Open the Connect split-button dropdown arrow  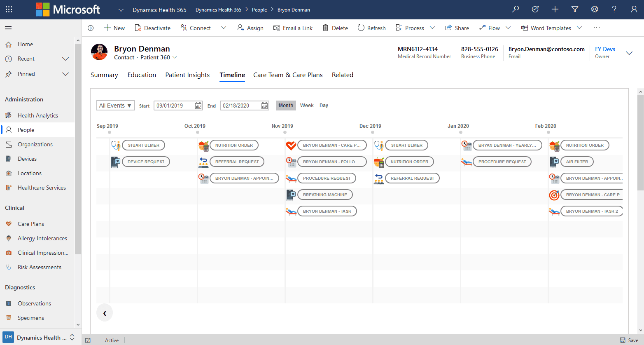pos(224,28)
